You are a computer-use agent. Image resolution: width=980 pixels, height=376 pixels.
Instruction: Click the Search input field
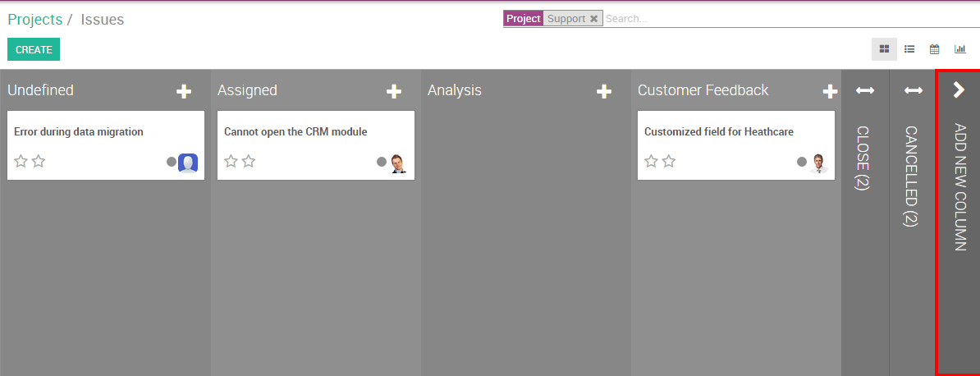[780, 19]
